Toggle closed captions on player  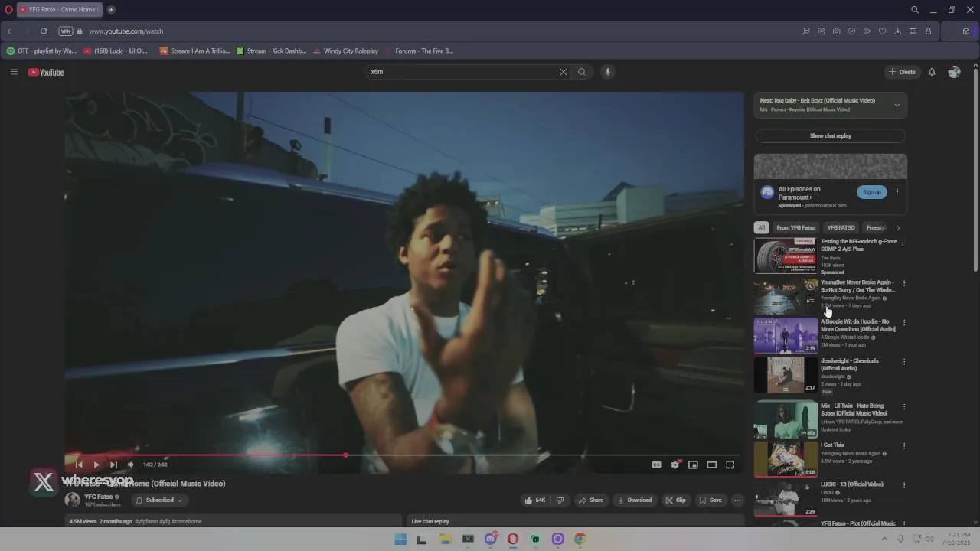point(656,465)
